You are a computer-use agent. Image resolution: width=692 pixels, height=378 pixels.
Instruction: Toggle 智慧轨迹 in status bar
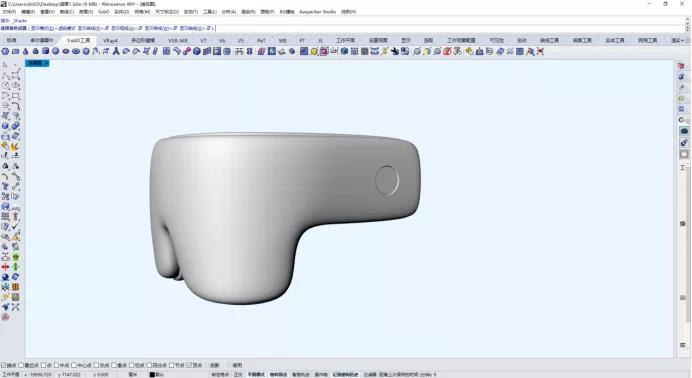pyautogui.click(x=301, y=374)
